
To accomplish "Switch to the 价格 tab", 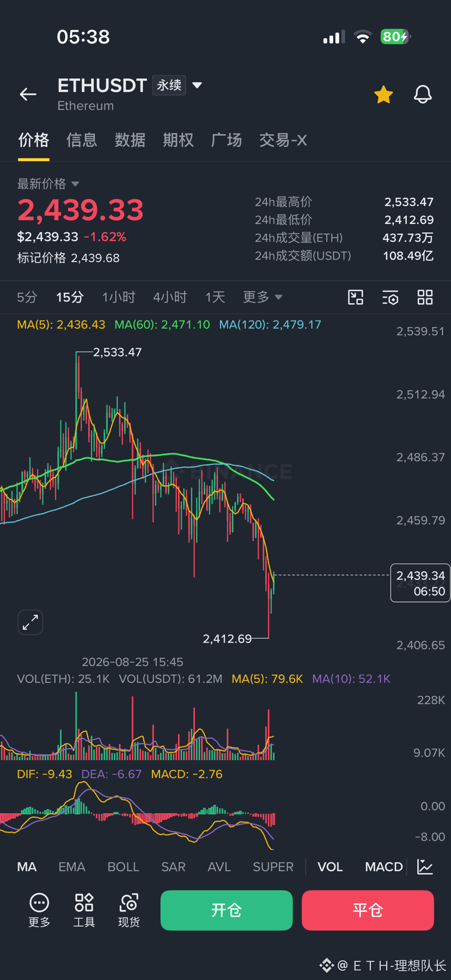I will [34, 140].
